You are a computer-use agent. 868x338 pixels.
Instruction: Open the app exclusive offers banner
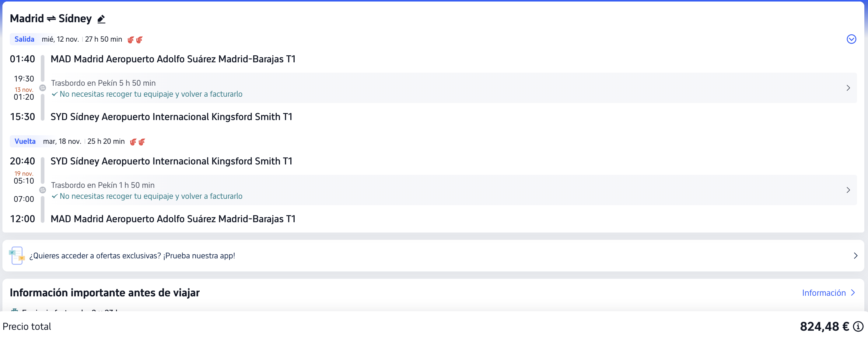pyautogui.click(x=433, y=256)
